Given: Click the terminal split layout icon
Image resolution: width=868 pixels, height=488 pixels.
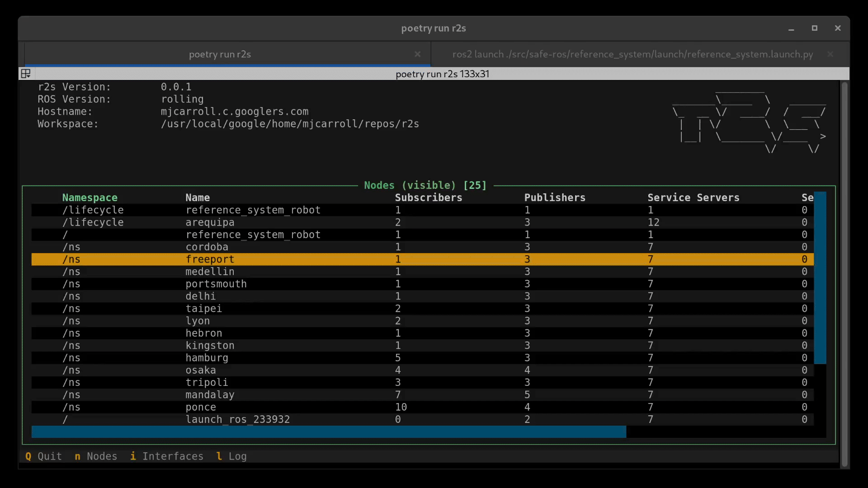Looking at the screenshot, I should coord(26,74).
